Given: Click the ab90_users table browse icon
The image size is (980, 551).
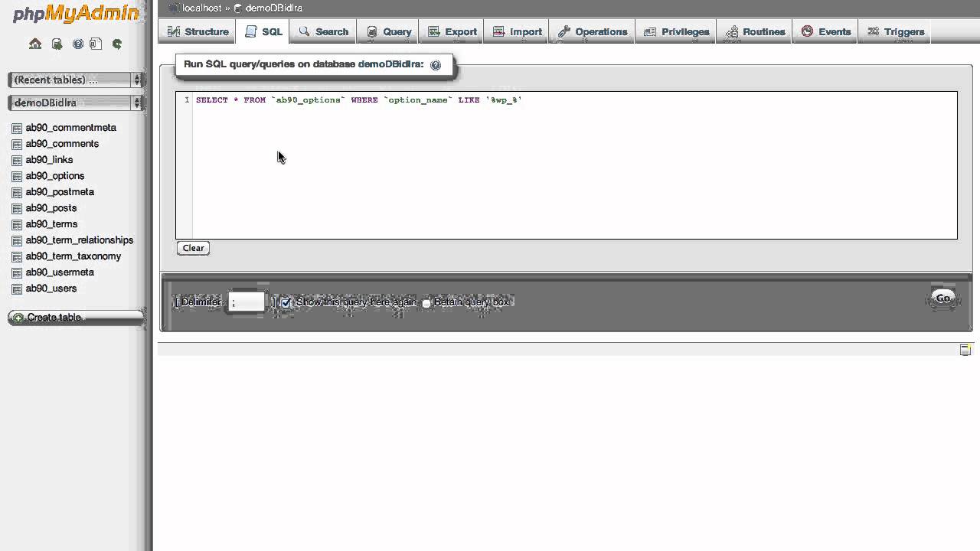Looking at the screenshot, I should click(17, 289).
